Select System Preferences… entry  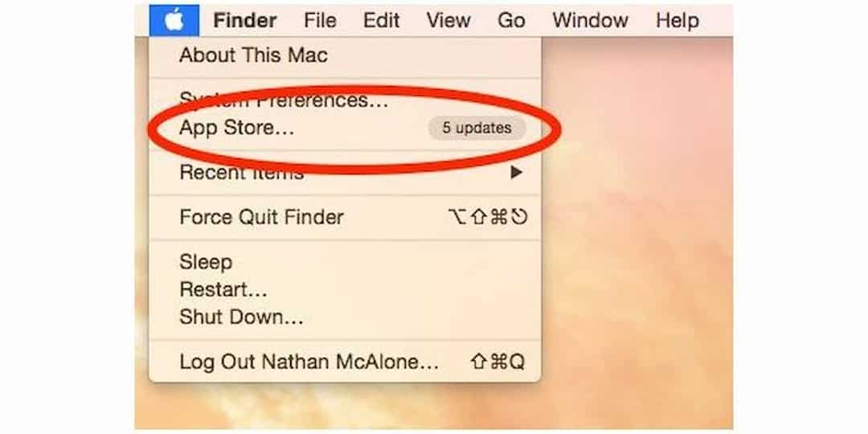345,100
